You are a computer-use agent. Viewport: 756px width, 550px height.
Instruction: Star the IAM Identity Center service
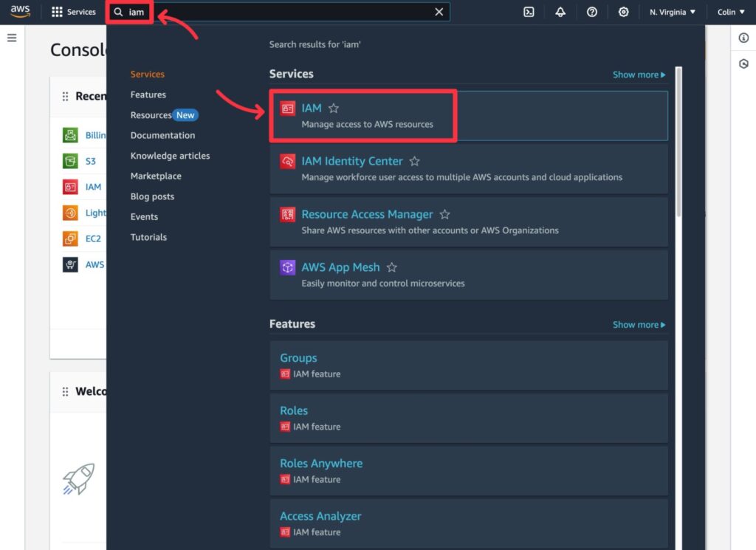[415, 162]
